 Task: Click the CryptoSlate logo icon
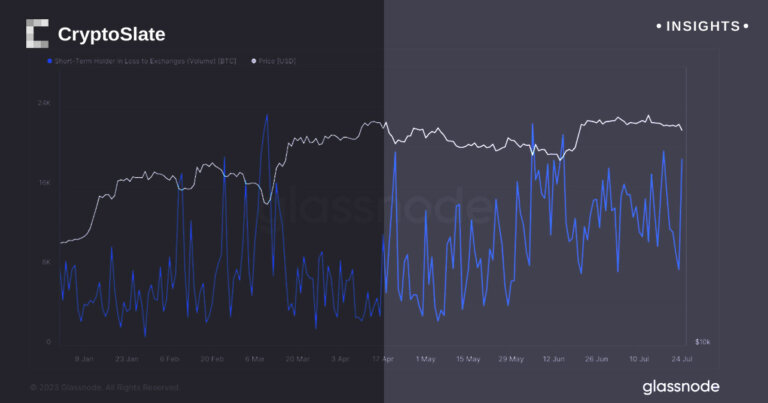36,34
